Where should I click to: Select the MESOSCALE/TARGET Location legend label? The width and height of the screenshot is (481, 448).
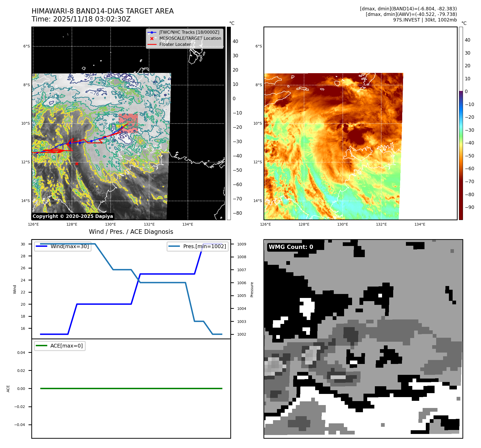(190, 38)
